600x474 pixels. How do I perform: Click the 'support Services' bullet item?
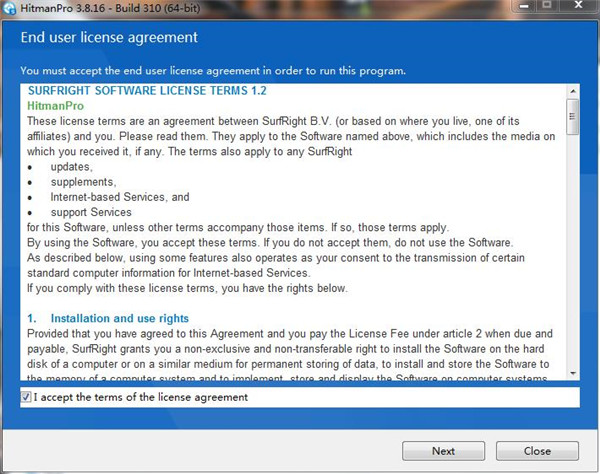click(91, 212)
